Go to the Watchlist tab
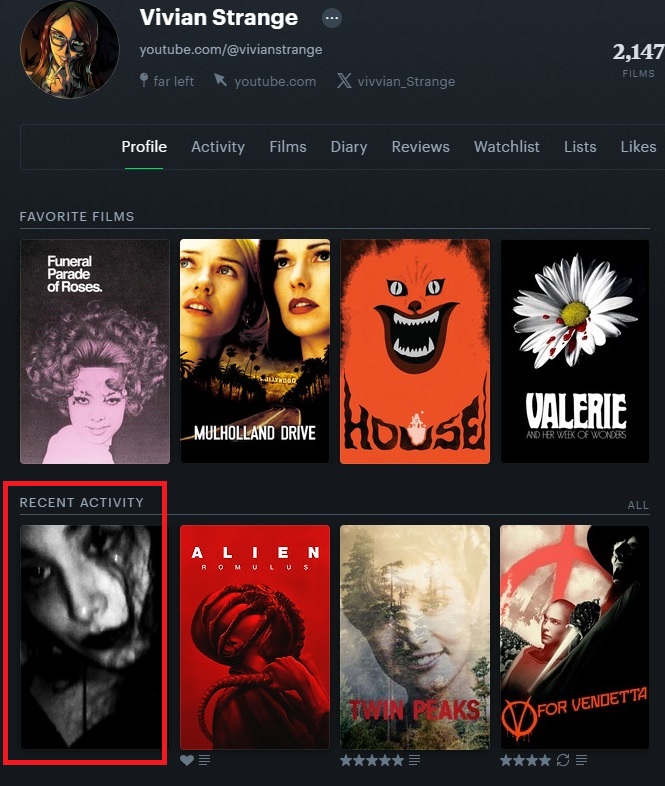Image resolution: width=665 pixels, height=786 pixels. [x=507, y=147]
